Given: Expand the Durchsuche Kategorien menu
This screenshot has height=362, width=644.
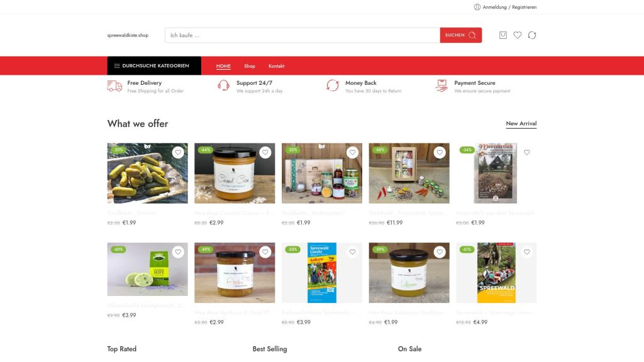Looking at the screenshot, I should (154, 65).
